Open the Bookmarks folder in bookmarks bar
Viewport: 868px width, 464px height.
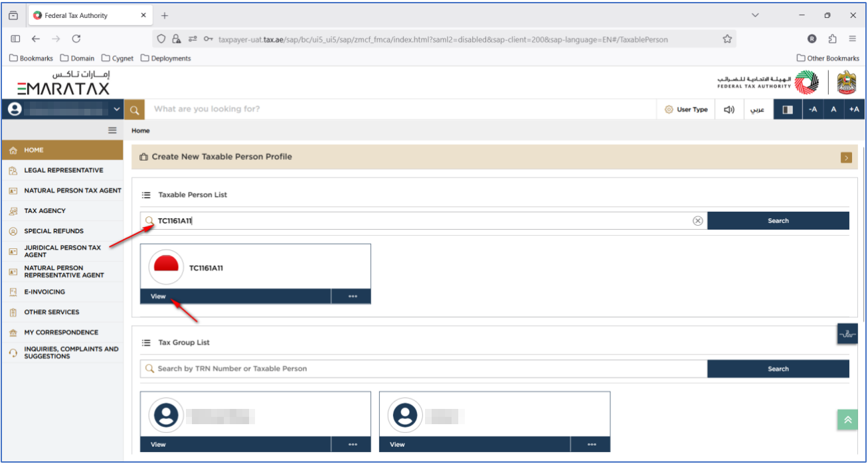point(31,58)
